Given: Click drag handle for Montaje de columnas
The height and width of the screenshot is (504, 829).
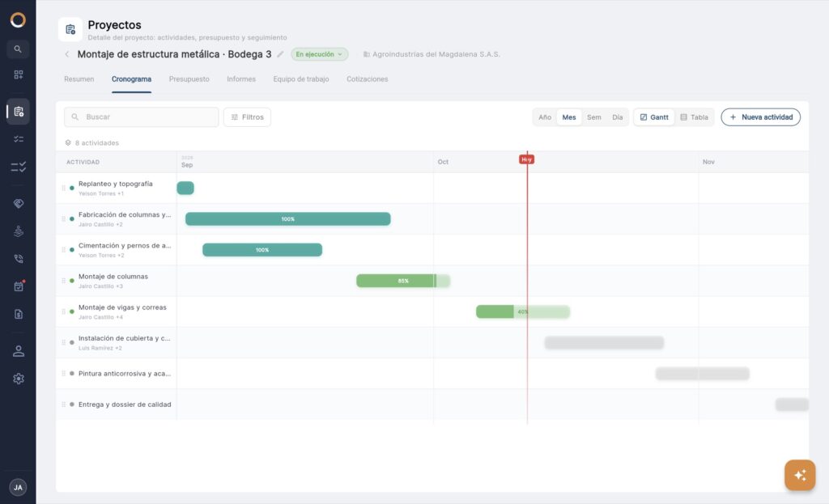Looking at the screenshot, I should pos(63,281).
